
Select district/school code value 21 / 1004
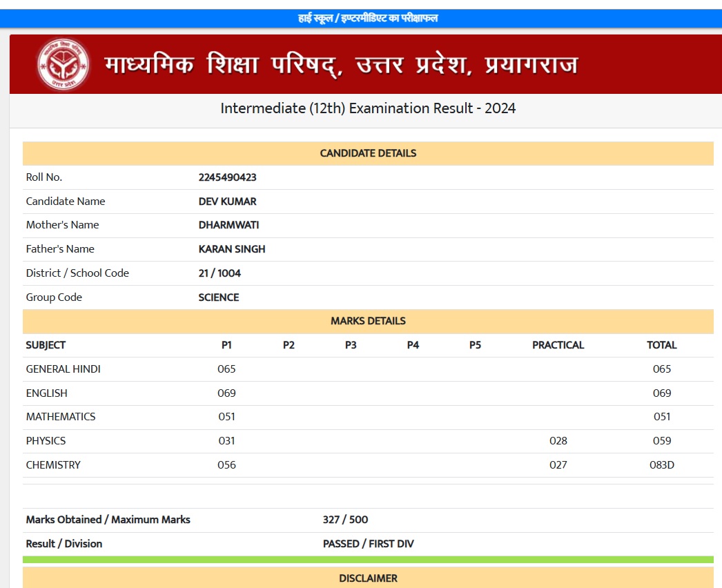[219, 273]
